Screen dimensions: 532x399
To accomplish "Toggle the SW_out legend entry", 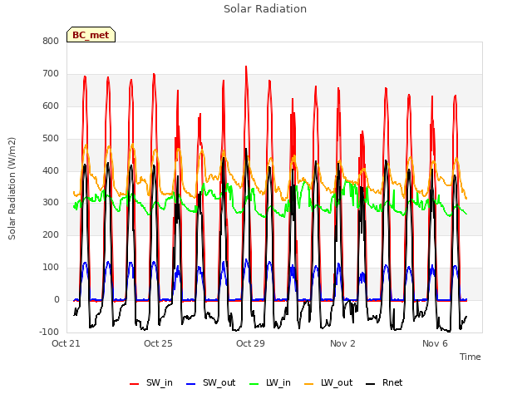I will pos(210,382).
